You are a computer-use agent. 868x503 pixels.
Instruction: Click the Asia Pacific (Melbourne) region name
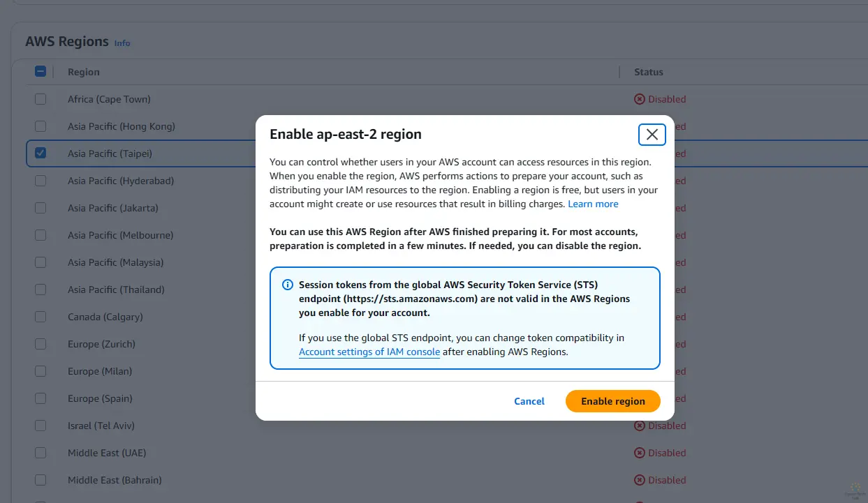pyautogui.click(x=121, y=235)
